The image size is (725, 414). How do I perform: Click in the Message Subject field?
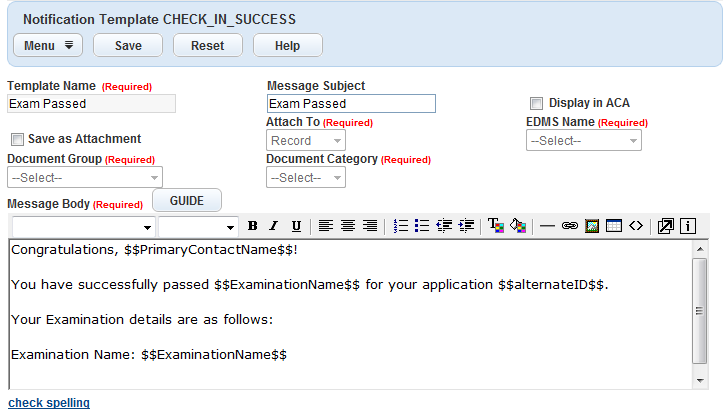coord(351,104)
